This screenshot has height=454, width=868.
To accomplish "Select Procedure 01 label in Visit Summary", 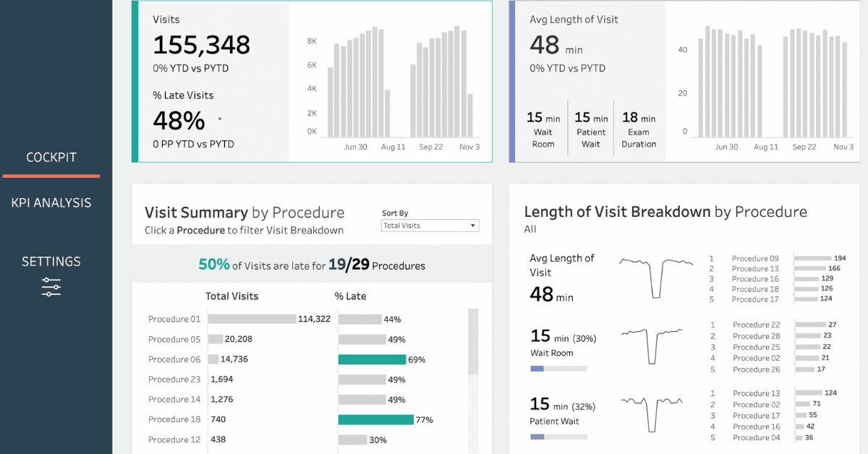I will point(174,319).
